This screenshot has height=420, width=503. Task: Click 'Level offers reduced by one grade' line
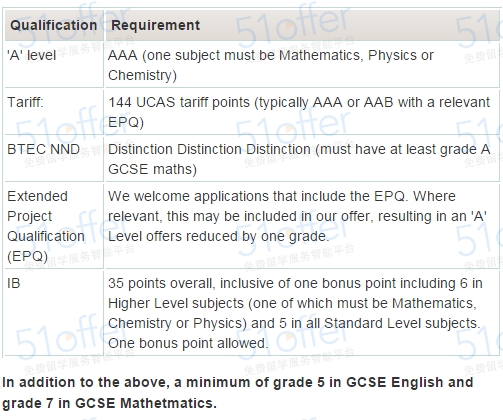218,236
